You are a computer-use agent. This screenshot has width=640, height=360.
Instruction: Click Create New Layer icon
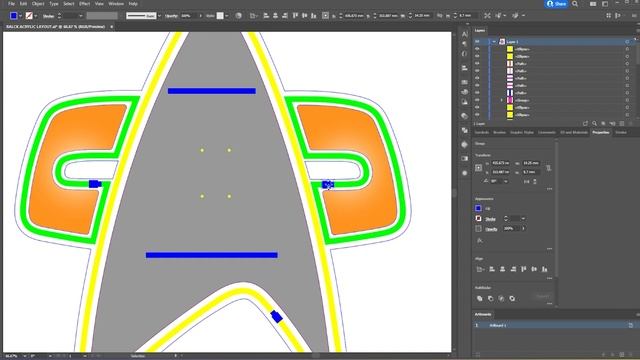click(x=622, y=123)
